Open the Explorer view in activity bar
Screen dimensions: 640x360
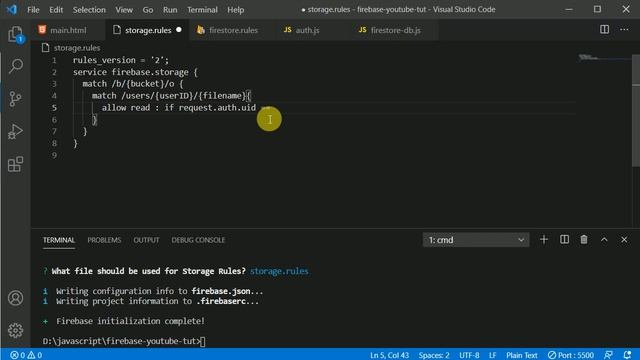(x=16, y=35)
